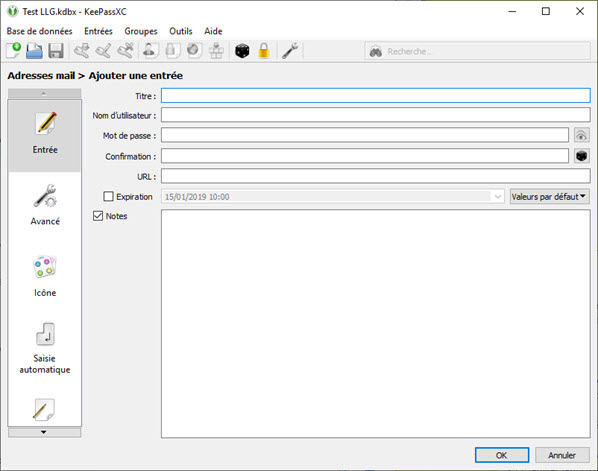Expand the Valeurs par défaut dropdown

point(549,197)
